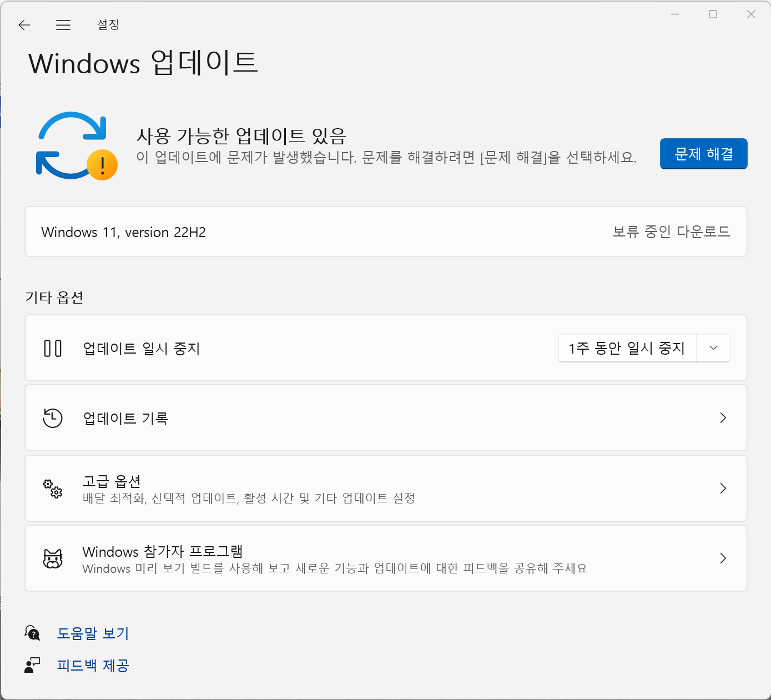Expand the pause duration dropdown arrow

point(714,348)
